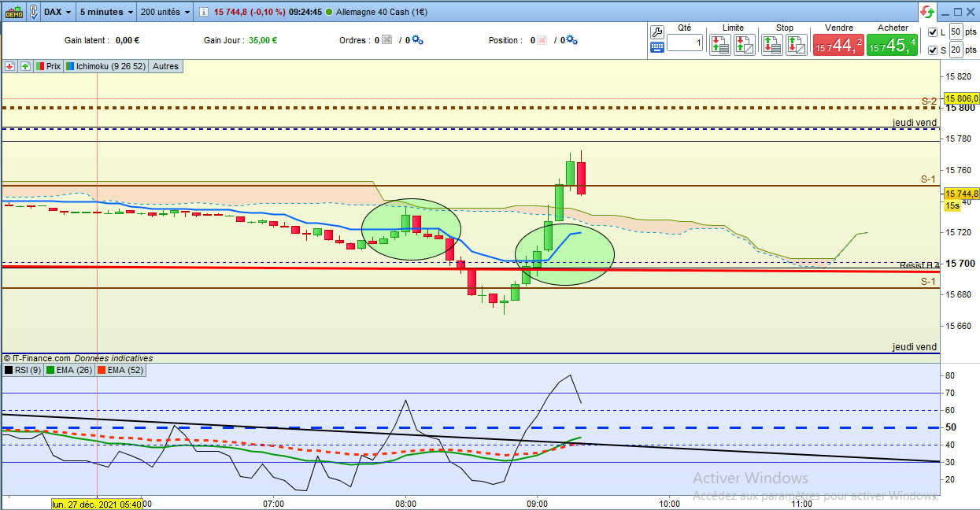The width and height of the screenshot is (980, 510).
Task: Open the orders settings gear icon
Action: [417, 40]
